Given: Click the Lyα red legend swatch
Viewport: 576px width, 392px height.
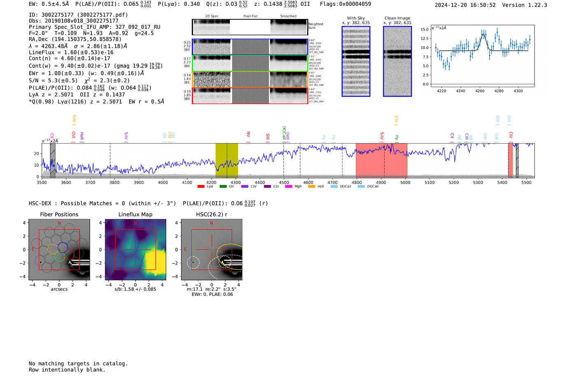Looking at the screenshot, I should coord(201,186).
